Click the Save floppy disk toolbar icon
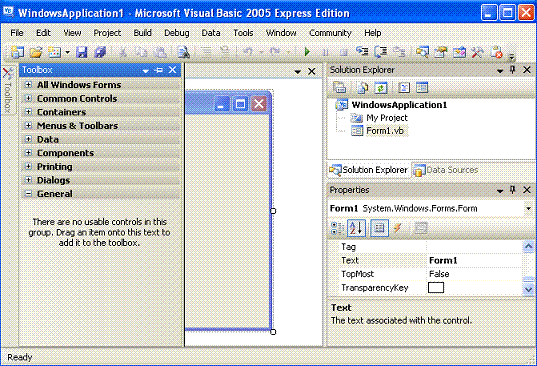Screen dimensions: 537x366 click(82, 52)
